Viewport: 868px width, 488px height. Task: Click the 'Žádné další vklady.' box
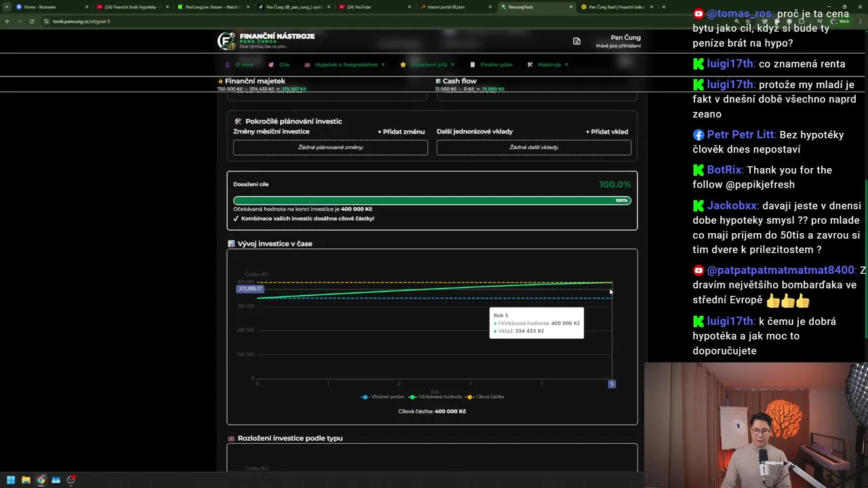click(534, 147)
